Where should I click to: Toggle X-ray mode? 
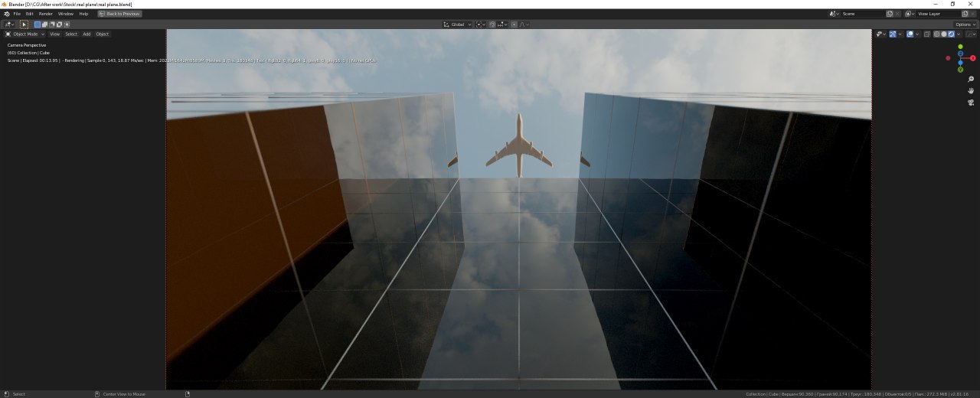pos(927,34)
